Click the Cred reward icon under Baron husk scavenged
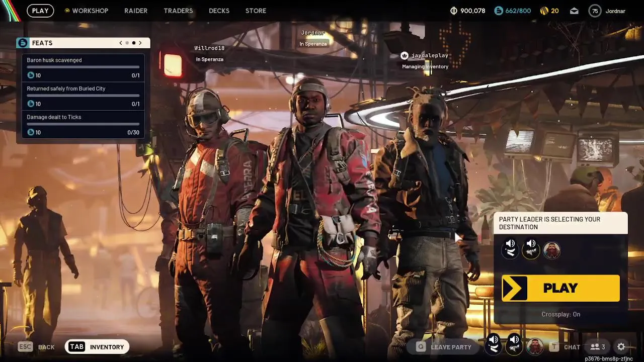This screenshot has width=644, height=362. [31, 75]
